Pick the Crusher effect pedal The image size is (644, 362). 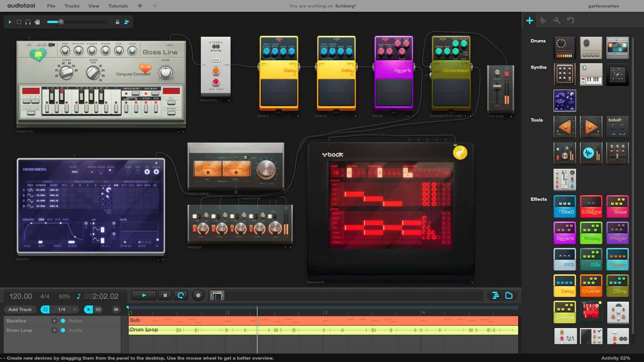click(591, 286)
